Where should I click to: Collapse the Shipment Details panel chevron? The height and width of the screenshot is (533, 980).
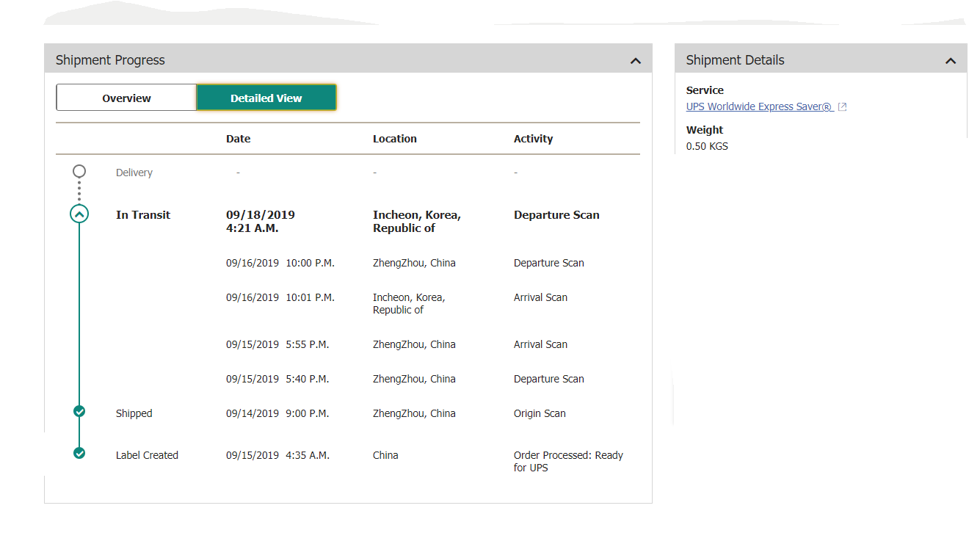coord(951,61)
